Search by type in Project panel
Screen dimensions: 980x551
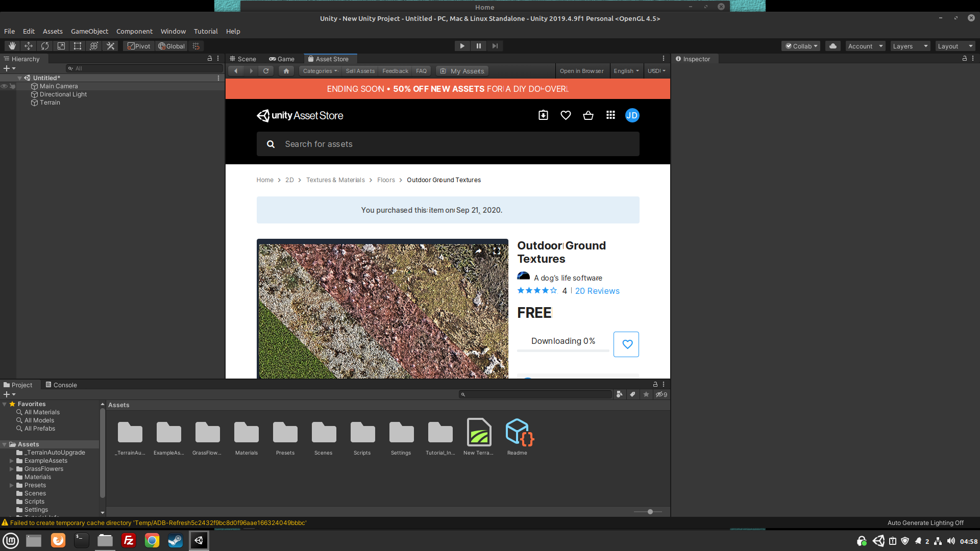tap(619, 394)
